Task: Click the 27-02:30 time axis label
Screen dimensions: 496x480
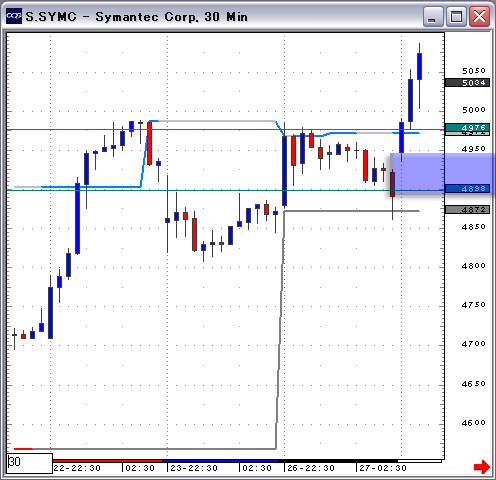Action: pyautogui.click(x=383, y=468)
